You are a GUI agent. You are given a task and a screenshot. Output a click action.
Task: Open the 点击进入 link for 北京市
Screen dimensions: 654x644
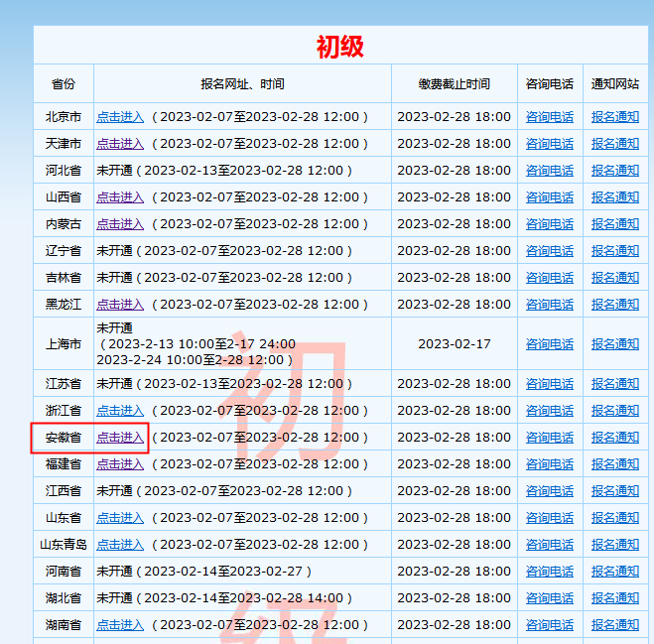tap(120, 117)
